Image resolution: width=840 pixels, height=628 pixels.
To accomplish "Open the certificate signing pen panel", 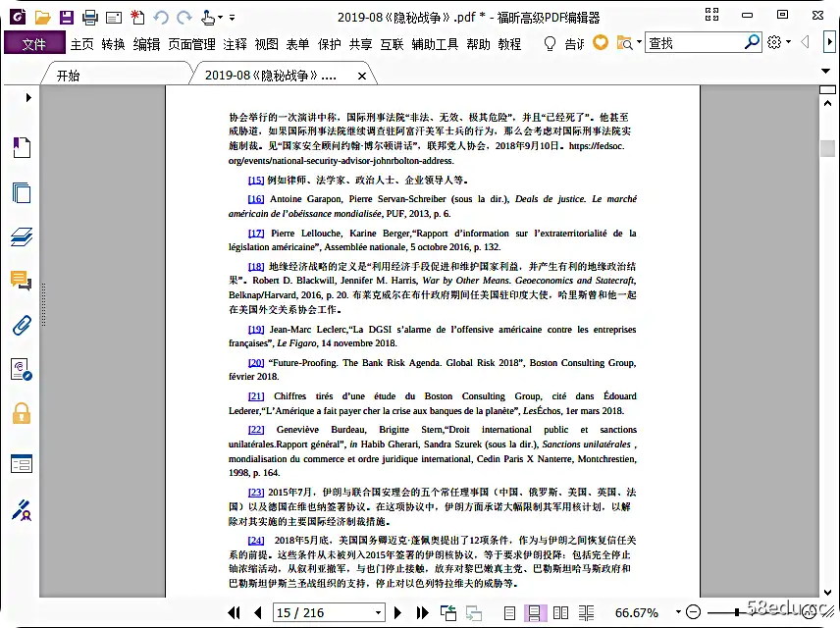I will point(22,510).
